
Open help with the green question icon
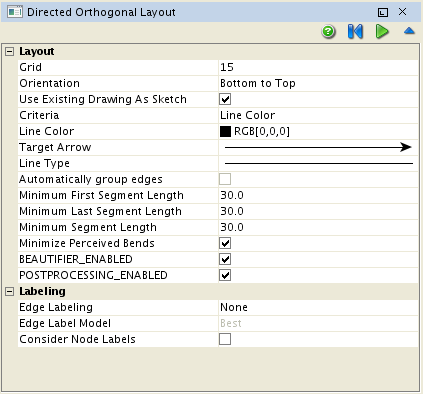[x=328, y=32]
